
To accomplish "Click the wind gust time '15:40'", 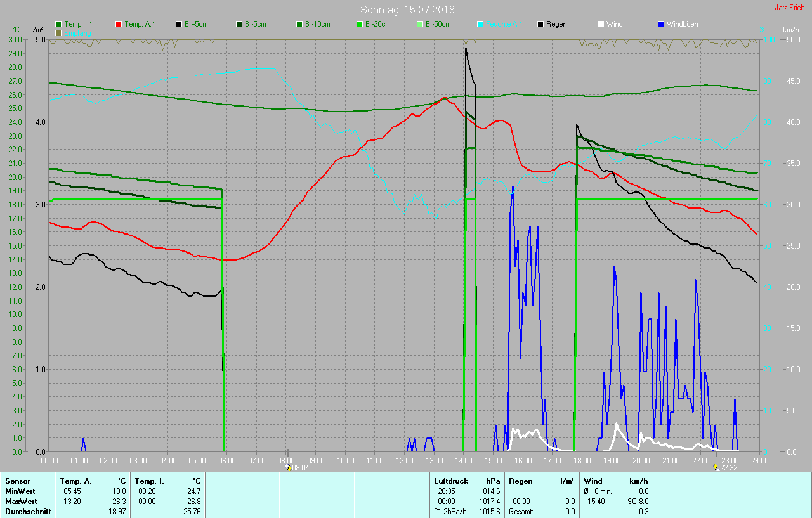I will click(x=596, y=502).
